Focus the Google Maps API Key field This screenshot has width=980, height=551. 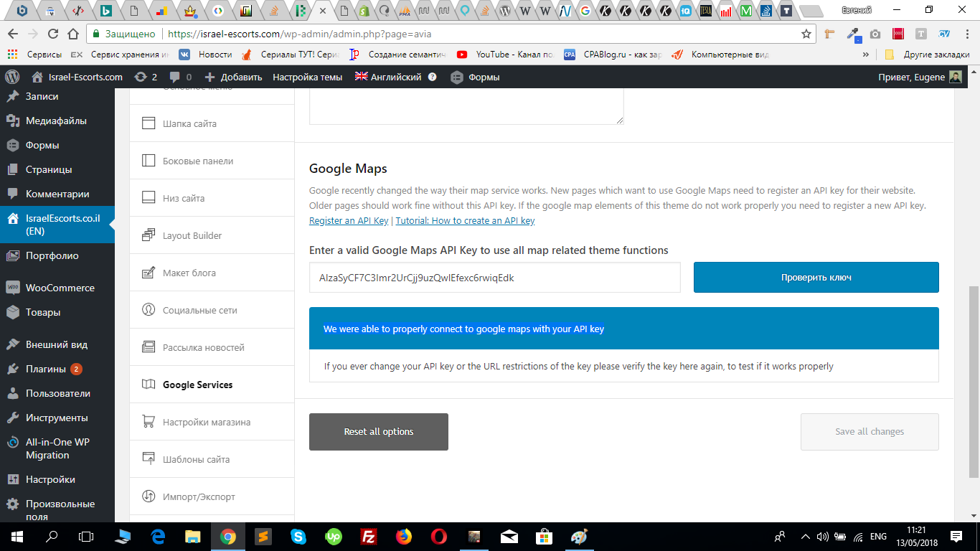tap(495, 278)
